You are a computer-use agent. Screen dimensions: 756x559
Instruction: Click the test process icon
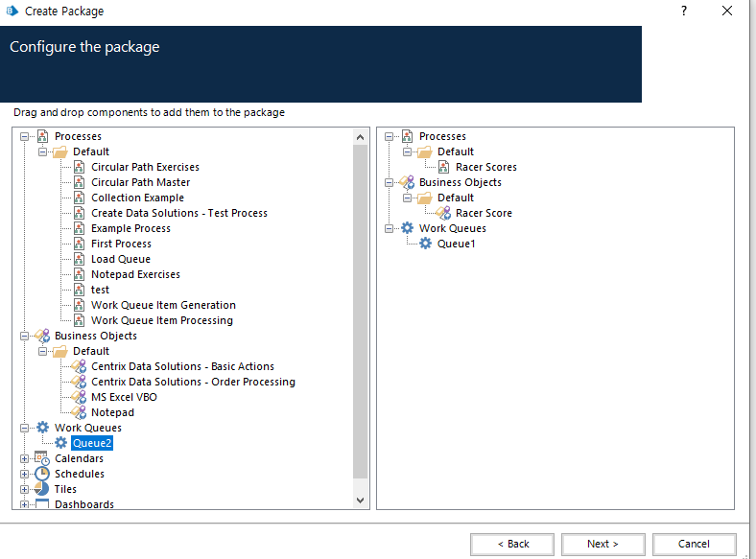click(x=80, y=291)
